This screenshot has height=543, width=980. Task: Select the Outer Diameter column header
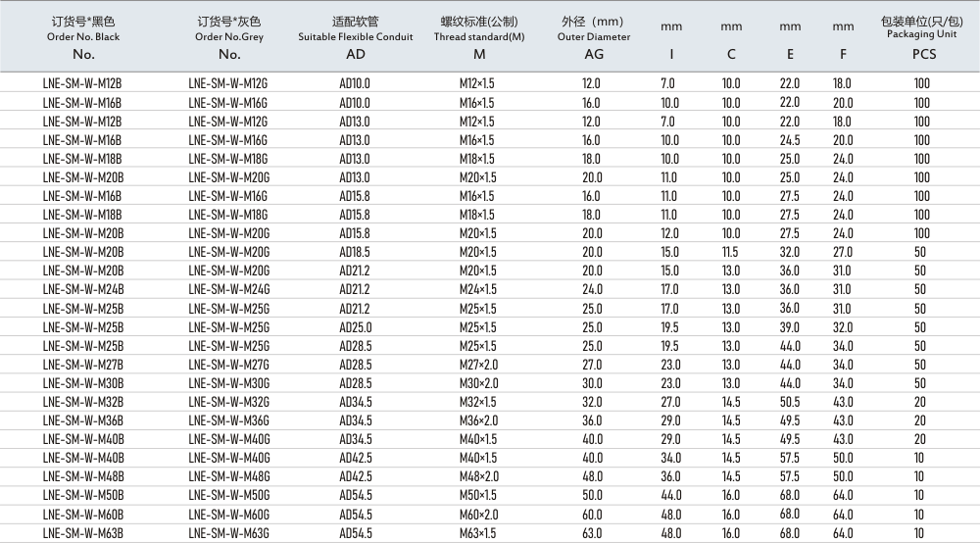[593, 36]
